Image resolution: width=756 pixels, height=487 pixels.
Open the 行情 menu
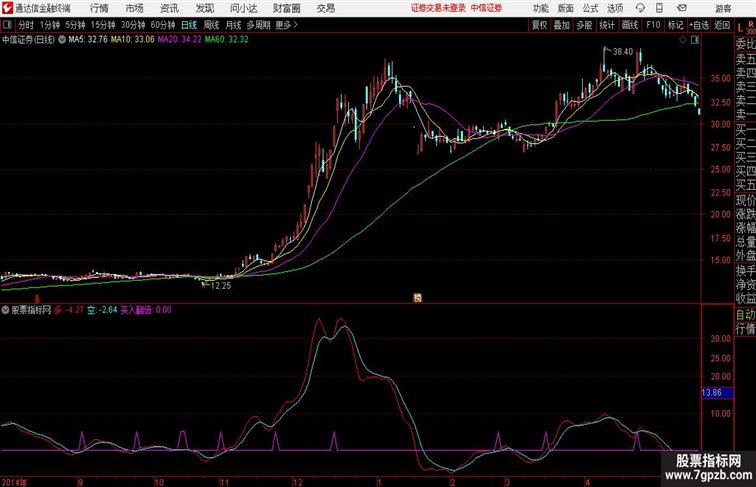pos(99,8)
